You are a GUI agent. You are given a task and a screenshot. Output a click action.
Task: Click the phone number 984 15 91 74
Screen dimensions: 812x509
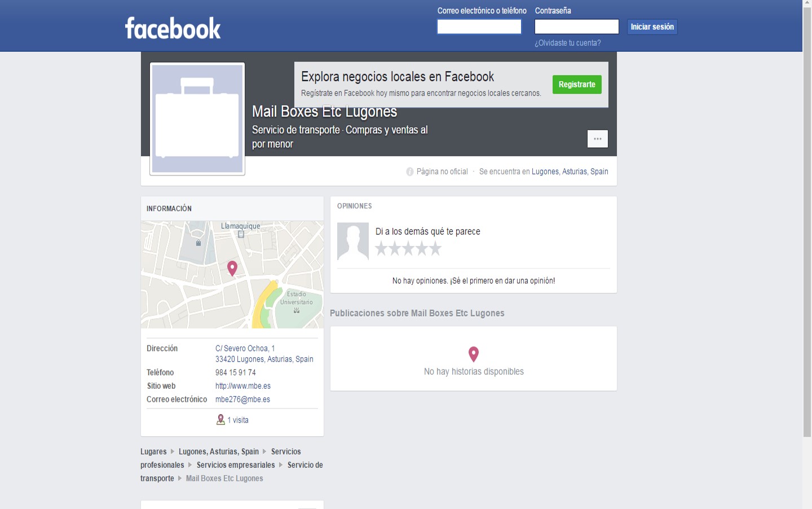(x=235, y=372)
